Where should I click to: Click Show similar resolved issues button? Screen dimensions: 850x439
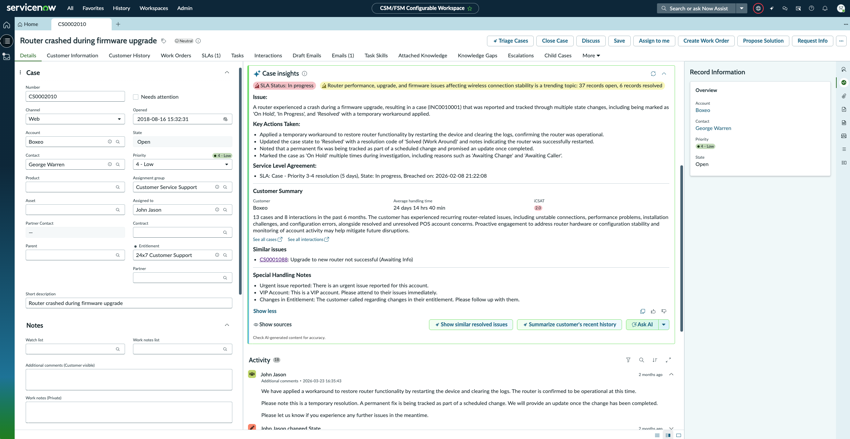[x=471, y=325]
